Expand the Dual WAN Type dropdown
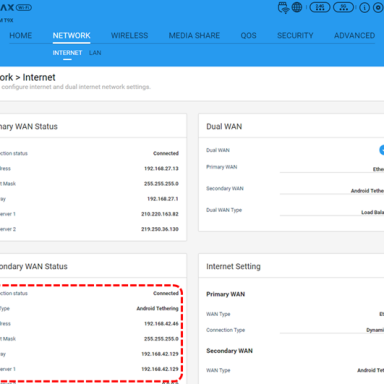 [x=332, y=212]
